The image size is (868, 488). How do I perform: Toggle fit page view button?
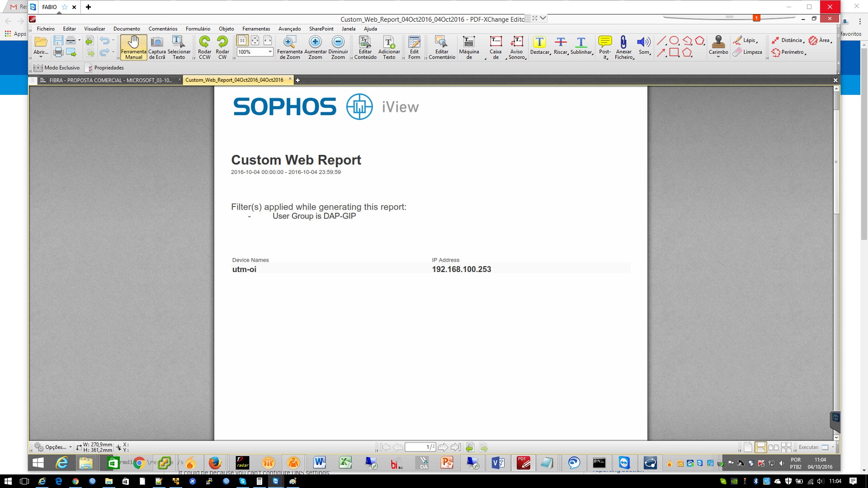tap(255, 40)
